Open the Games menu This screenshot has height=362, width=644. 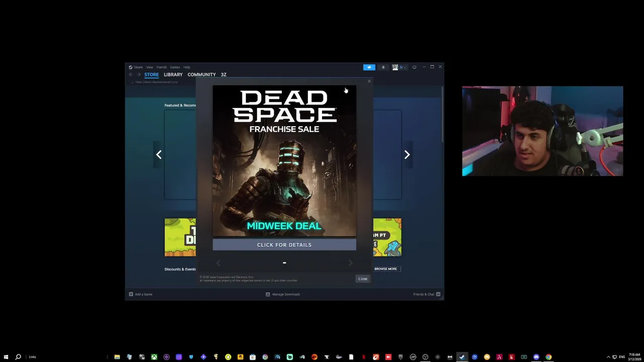click(x=175, y=67)
